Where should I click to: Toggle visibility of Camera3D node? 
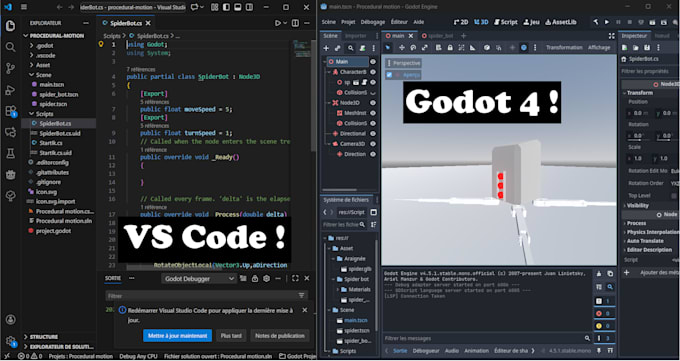[x=373, y=144]
